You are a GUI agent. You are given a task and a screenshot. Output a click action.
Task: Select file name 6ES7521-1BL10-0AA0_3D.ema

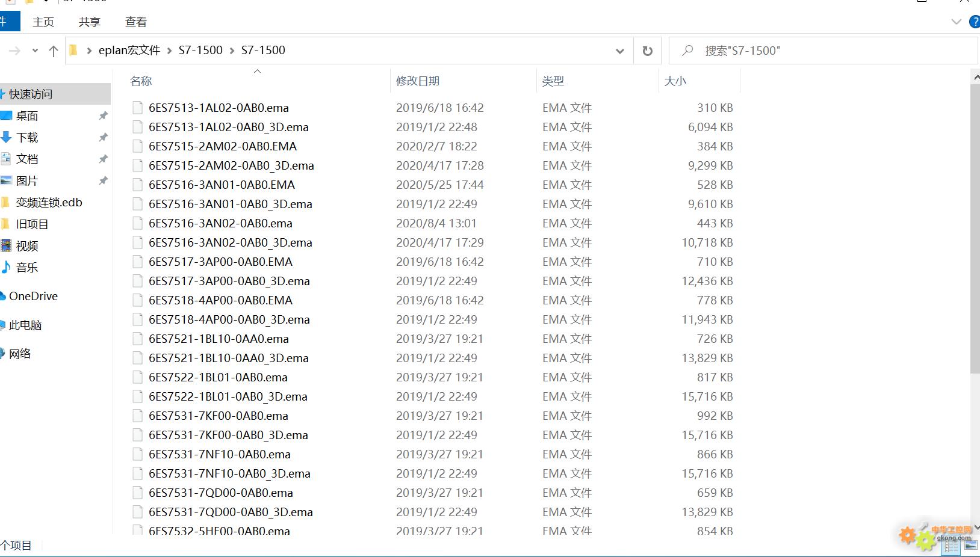click(x=229, y=358)
